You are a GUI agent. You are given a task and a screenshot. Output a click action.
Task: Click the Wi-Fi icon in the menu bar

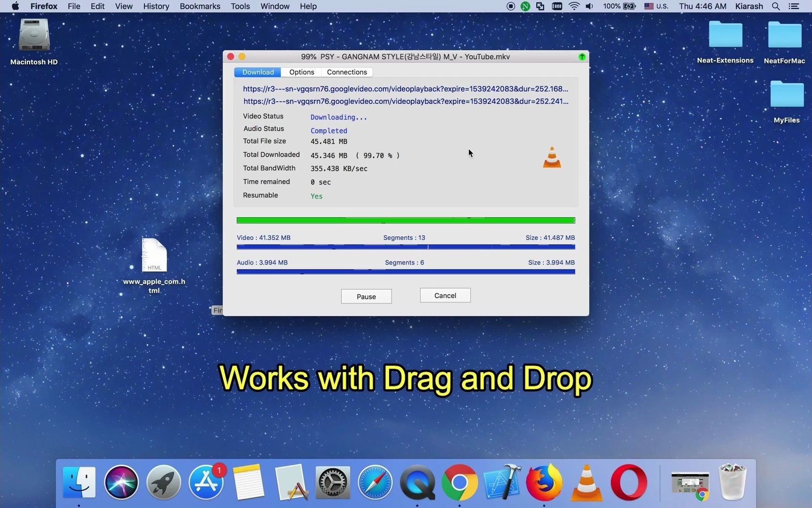(x=574, y=6)
